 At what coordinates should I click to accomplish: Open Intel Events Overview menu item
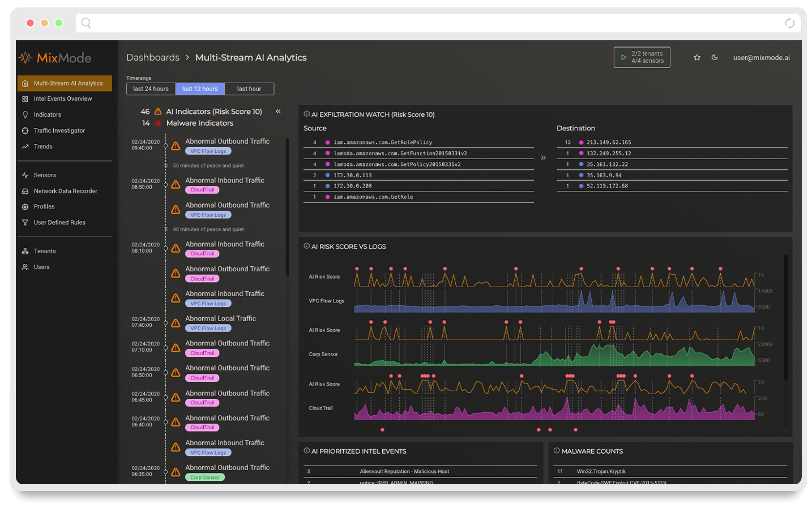[x=65, y=99]
